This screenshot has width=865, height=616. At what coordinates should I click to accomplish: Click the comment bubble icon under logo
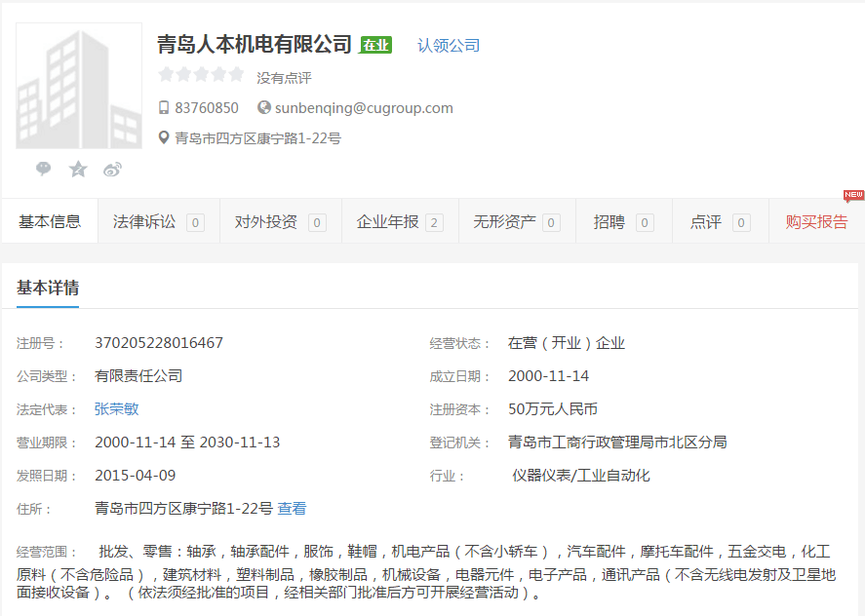44,169
